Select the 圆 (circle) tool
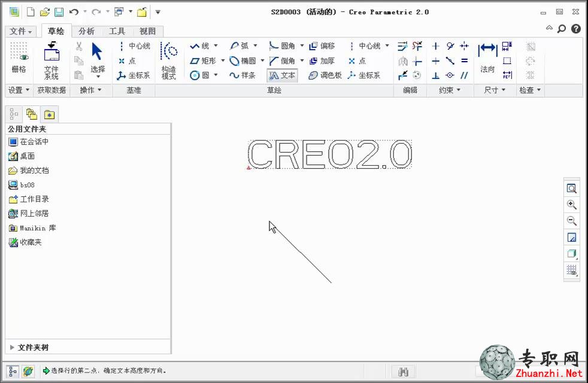Screen dimensions: 588x383 [199, 75]
